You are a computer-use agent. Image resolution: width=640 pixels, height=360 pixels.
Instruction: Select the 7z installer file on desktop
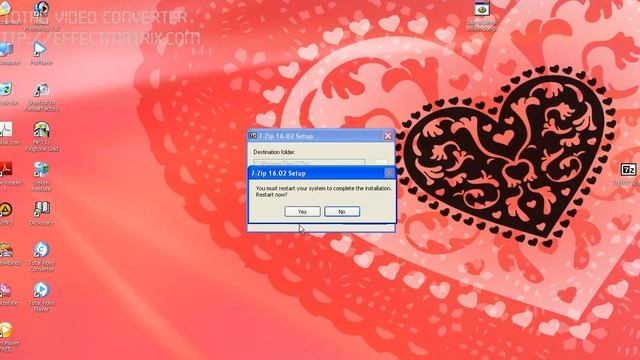pyautogui.click(x=629, y=174)
